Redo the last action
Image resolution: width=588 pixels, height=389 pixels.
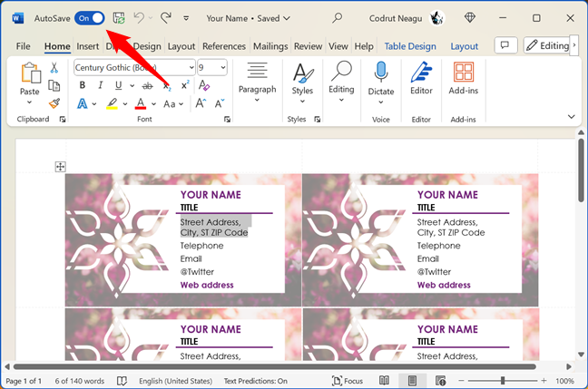[x=166, y=17]
